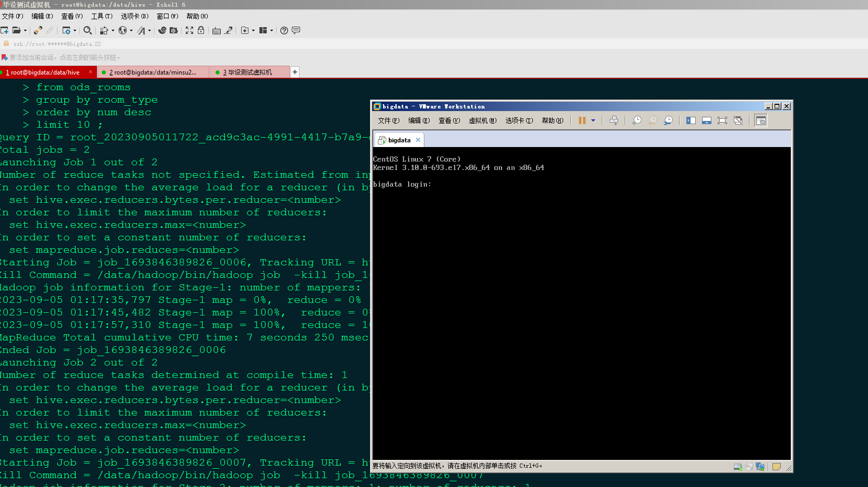
Task: Click the VMware full screen mode icon
Action: click(x=722, y=120)
